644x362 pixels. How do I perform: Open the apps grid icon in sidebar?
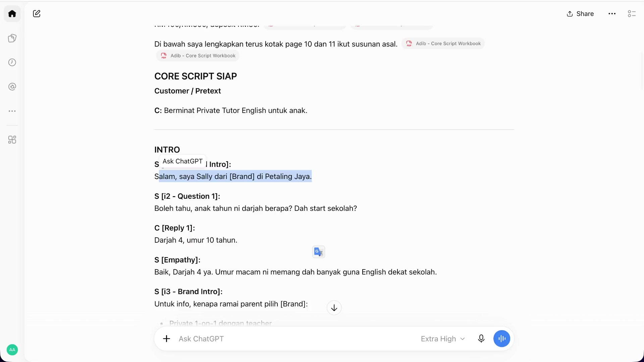(x=12, y=139)
